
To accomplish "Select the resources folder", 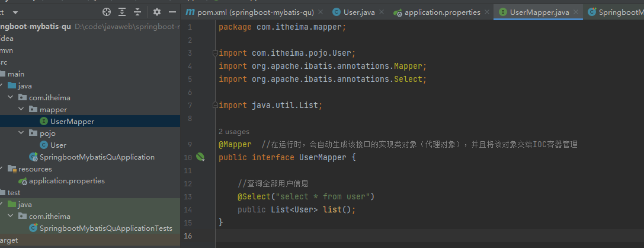I will pyautogui.click(x=36, y=169).
